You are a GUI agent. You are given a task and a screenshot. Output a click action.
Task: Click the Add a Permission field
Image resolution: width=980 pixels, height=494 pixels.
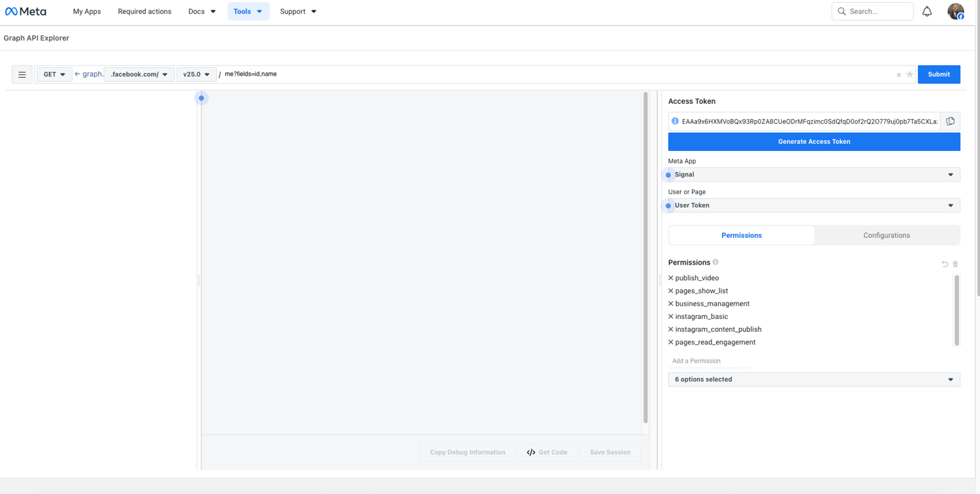708,361
